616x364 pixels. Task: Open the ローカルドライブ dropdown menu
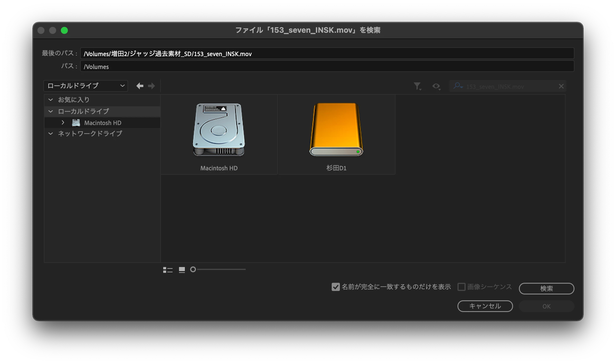86,86
